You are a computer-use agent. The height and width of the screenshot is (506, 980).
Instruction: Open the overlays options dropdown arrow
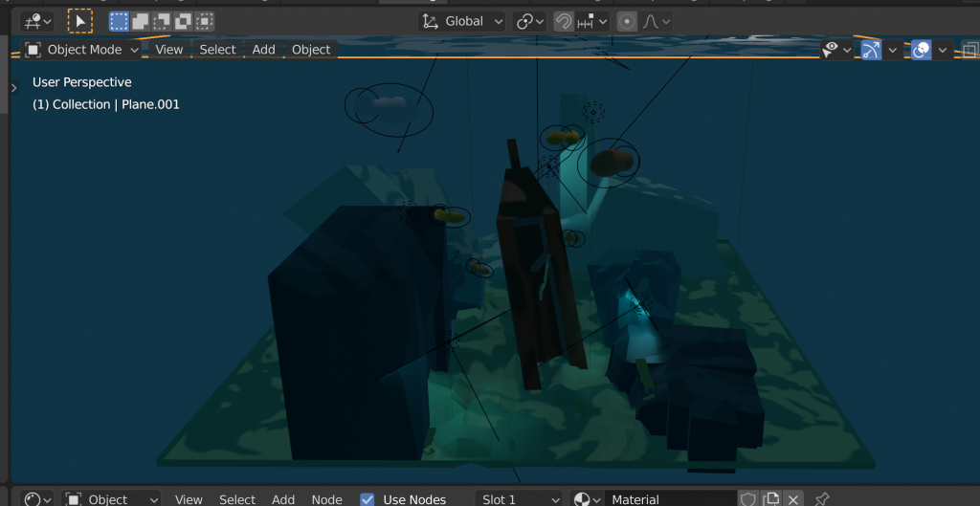click(x=943, y=50)
